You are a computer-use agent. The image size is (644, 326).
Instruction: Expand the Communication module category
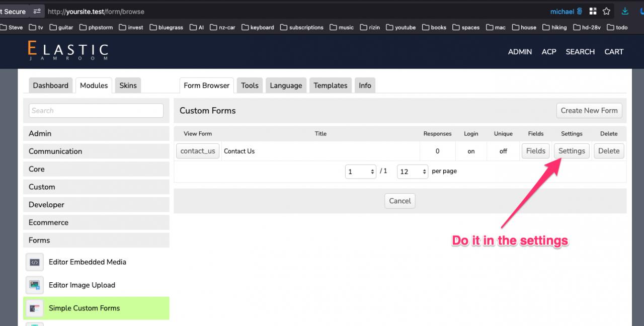click(96, 151)
